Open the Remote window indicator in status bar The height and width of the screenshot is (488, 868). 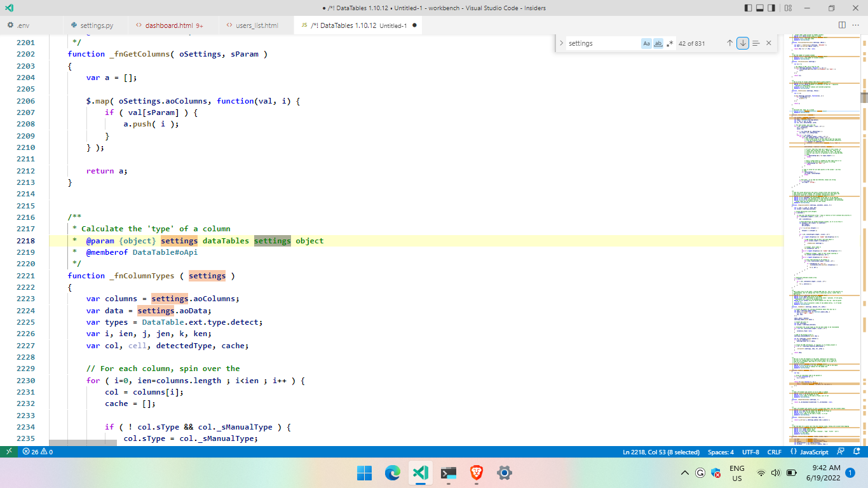pos(8,452)
